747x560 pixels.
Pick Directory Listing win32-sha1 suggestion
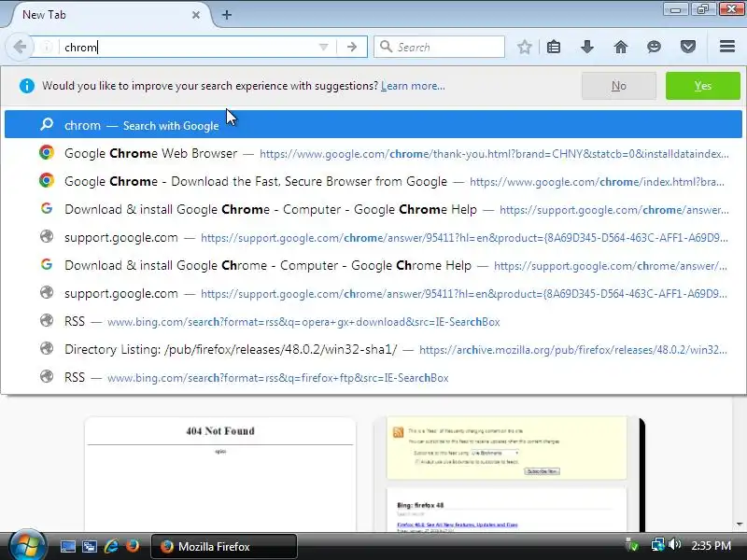[x=373, y=349]
